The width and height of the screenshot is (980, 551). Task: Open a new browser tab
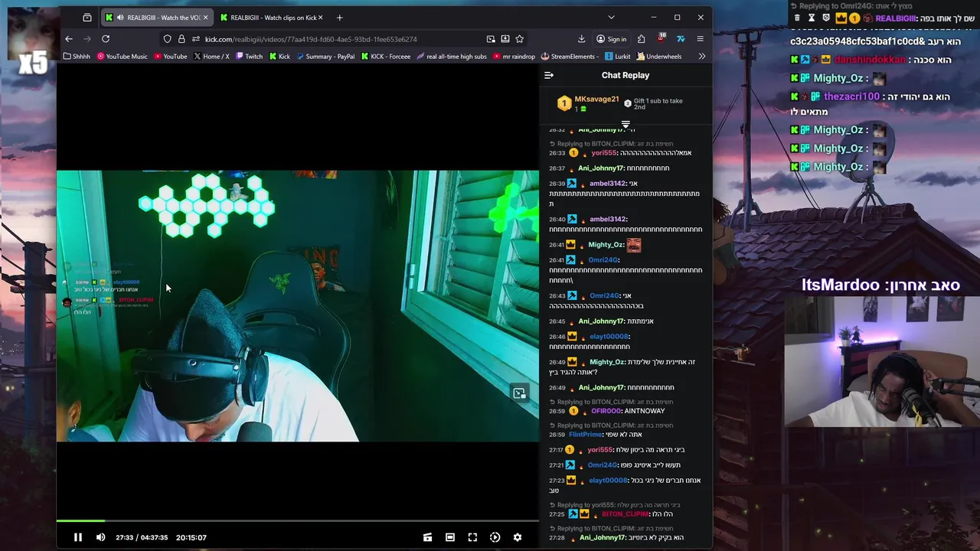[339, 18]
